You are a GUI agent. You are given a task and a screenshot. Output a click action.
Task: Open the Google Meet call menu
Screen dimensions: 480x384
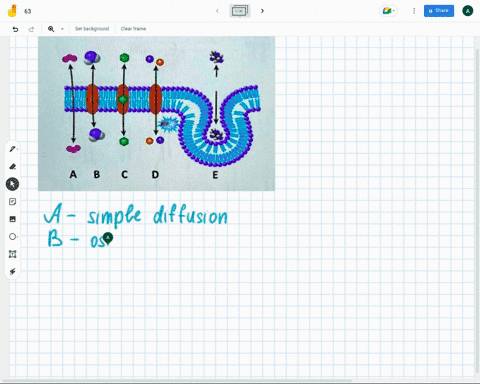[x=388, y=11]
